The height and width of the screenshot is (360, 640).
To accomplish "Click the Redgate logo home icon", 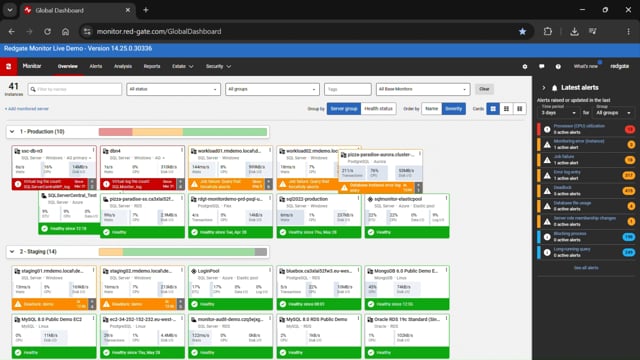I will click(9, 67).
